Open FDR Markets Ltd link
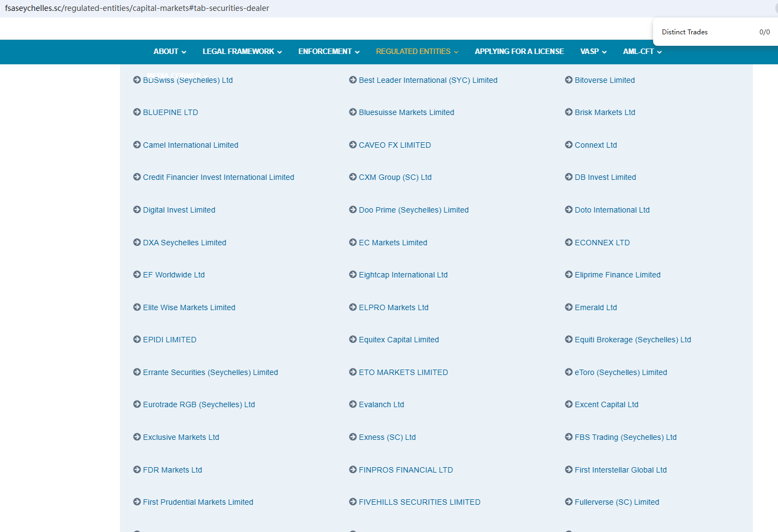The image size is (778, 532). (172, 470)
